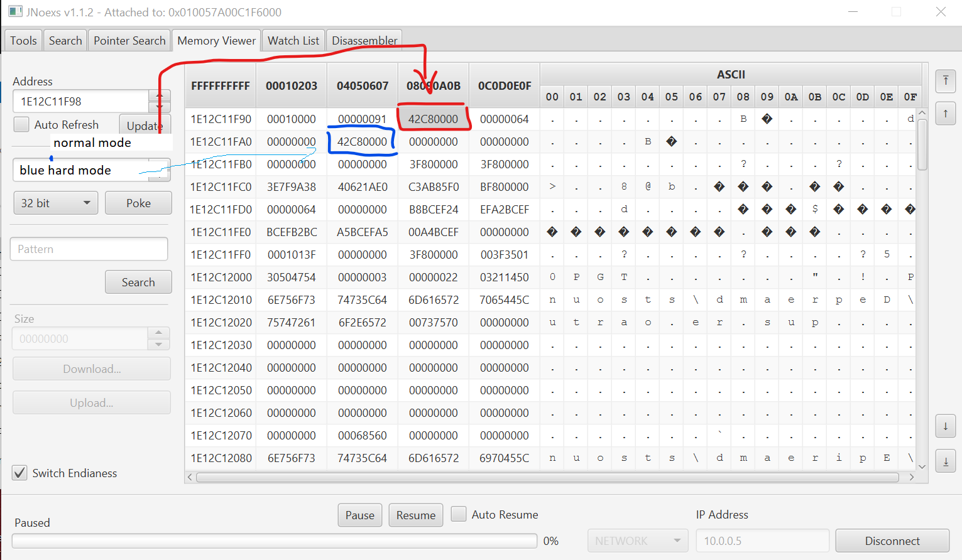Click the ASCII column header
Screen dimensions: 962x560
click(x=731, y=74)
